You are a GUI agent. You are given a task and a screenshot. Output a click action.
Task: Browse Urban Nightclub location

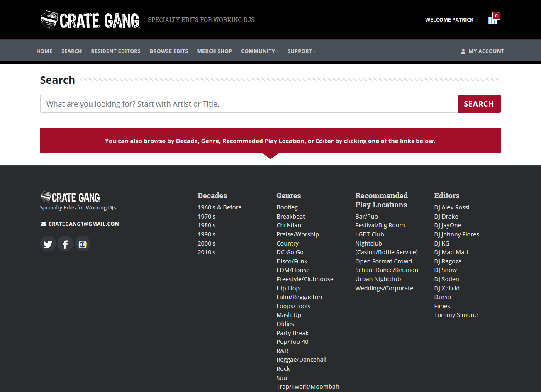pyautogui.click(x=378, y=279)
